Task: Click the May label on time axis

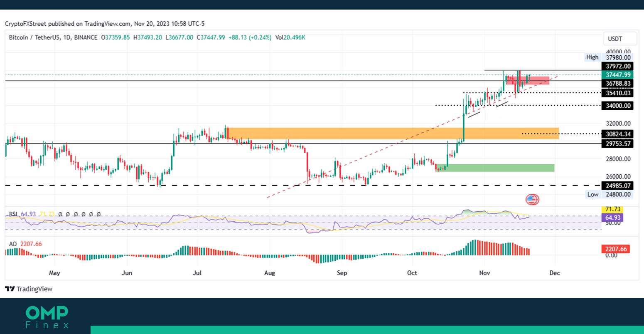Action: pyautogui.click(x=54, y=273)
